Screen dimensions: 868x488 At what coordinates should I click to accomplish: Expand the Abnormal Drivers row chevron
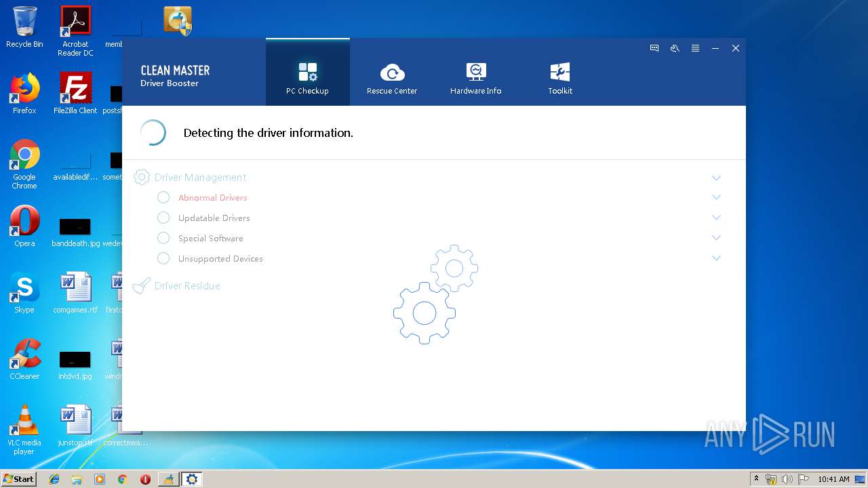click(x=716, y=197)
